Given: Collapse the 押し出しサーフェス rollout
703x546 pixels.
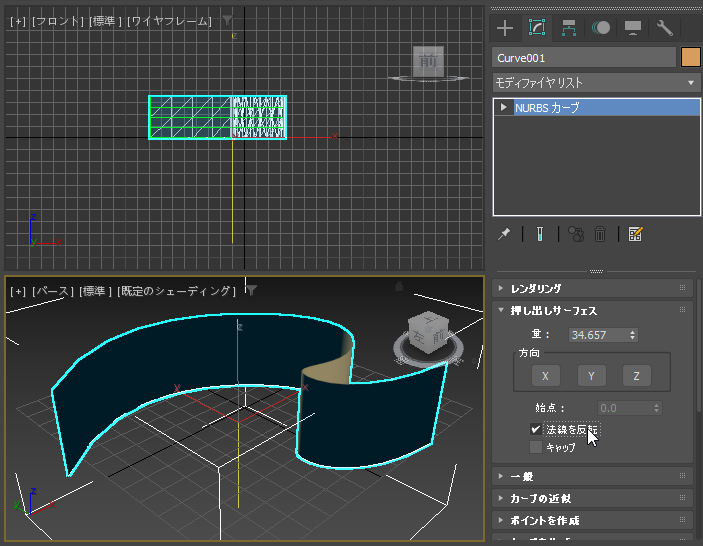Looking at the screenshot, I should [592, 311].
